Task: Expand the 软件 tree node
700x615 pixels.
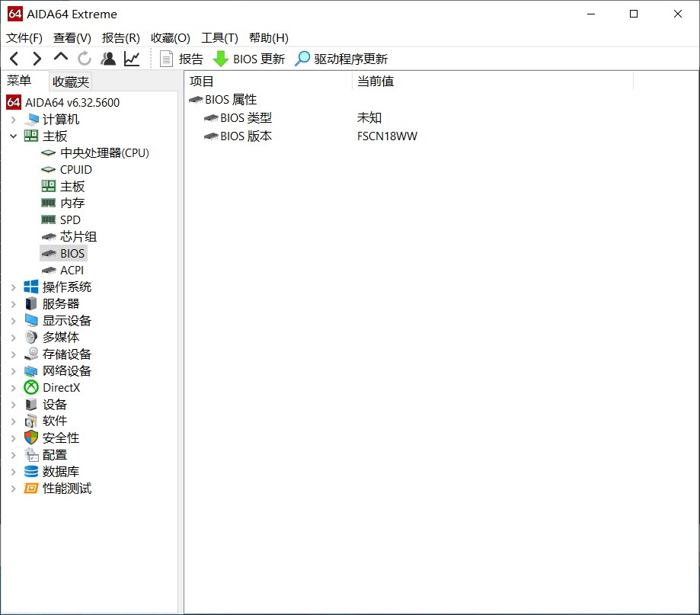Action: coord(14,421)
